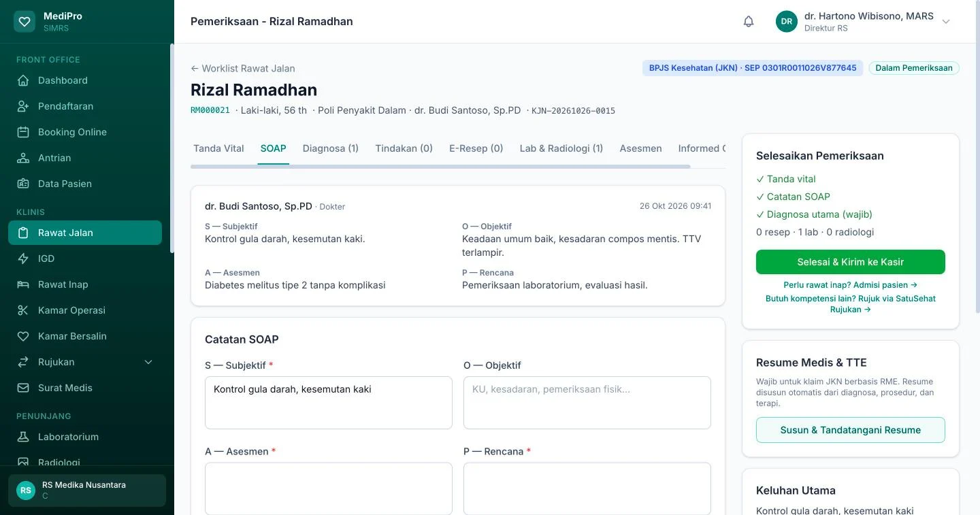
Task: Switch to the Asesmen tab
Action: coord(640,148)
